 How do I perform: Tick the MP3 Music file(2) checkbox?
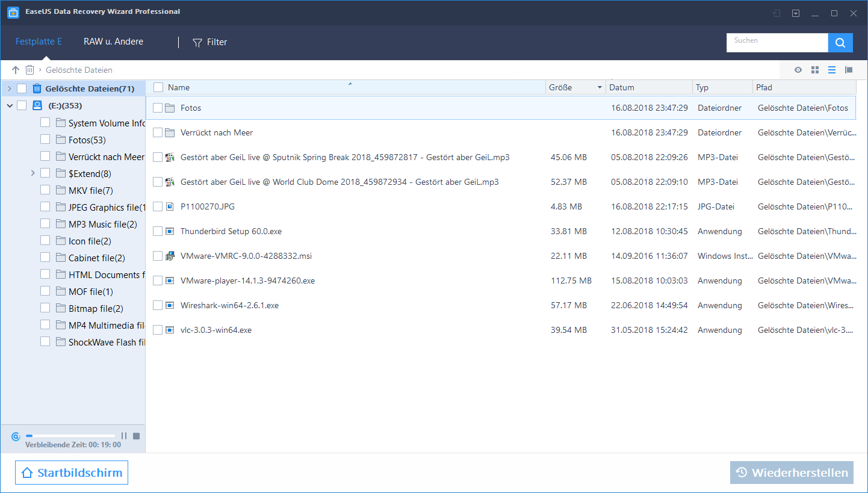point(45,224)
